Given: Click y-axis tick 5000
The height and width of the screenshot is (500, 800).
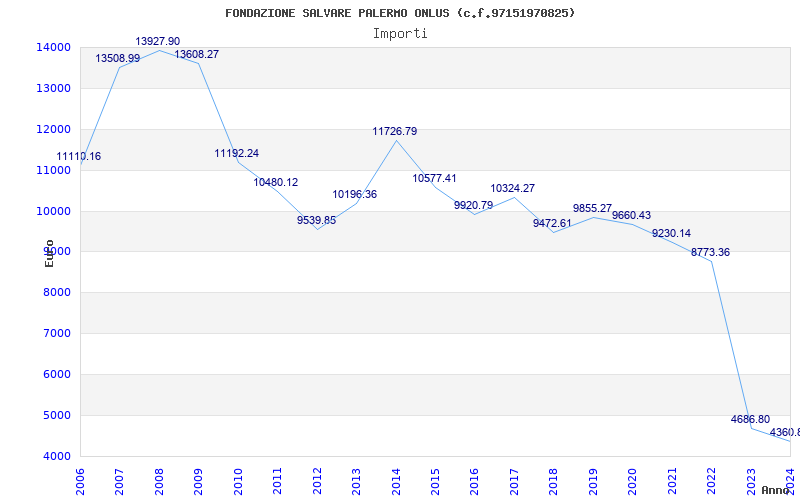Looking at the screenshot, I should [56, 415].
